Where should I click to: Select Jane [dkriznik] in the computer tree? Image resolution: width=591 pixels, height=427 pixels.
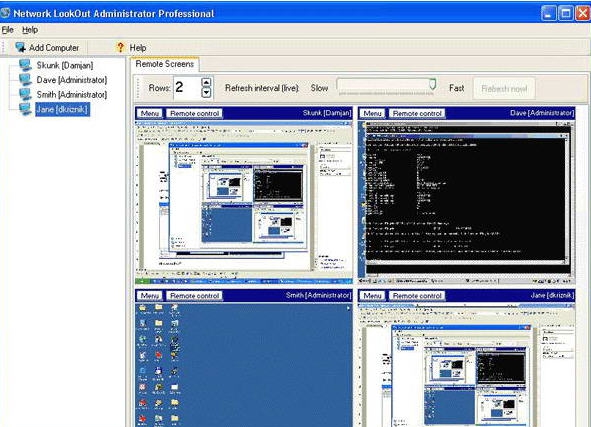click(x=63, y=109)
